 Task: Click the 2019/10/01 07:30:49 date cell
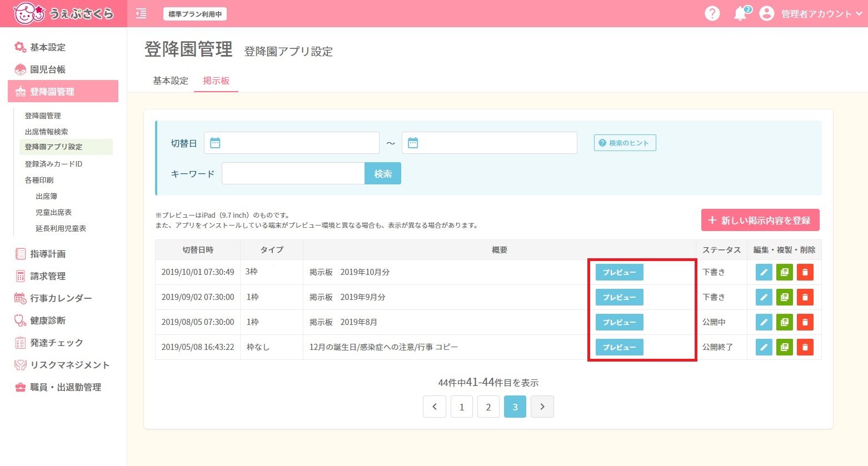pyautogui.click(x=198, y=272)
